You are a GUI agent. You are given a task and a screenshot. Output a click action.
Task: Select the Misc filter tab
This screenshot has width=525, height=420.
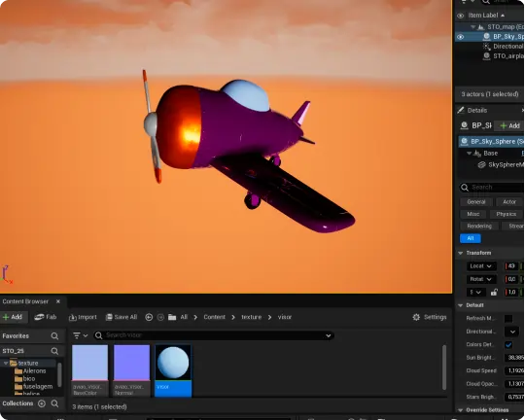[x=473, y=214]
